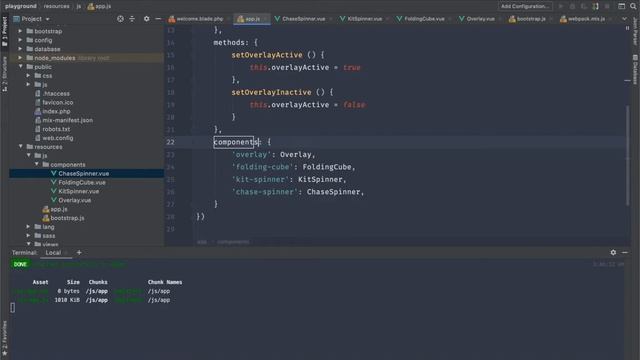Viewport: 640px width, 360px height.
Task: Toggle the Project tool window sidebar button
Action: [x=4, y=31]
